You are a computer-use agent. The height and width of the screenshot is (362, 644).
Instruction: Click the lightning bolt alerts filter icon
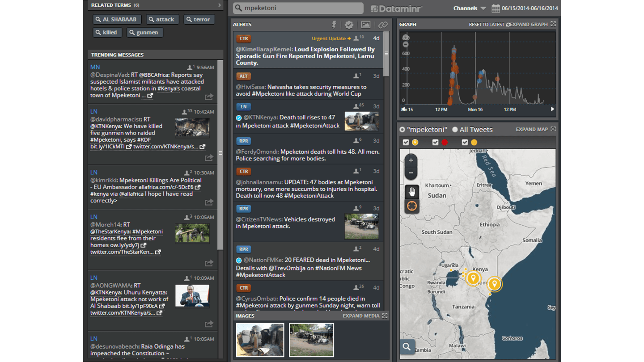(334, 25)
